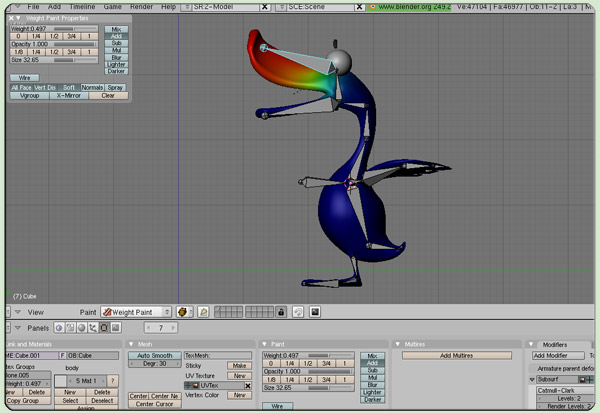Open the Weight Paint mode dropdown
This screenshot has width=600, height=413.
point(136,312)
